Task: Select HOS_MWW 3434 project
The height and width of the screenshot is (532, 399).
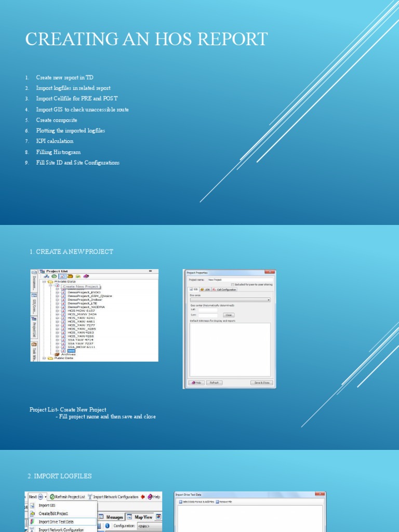Action: coord(82,314)
